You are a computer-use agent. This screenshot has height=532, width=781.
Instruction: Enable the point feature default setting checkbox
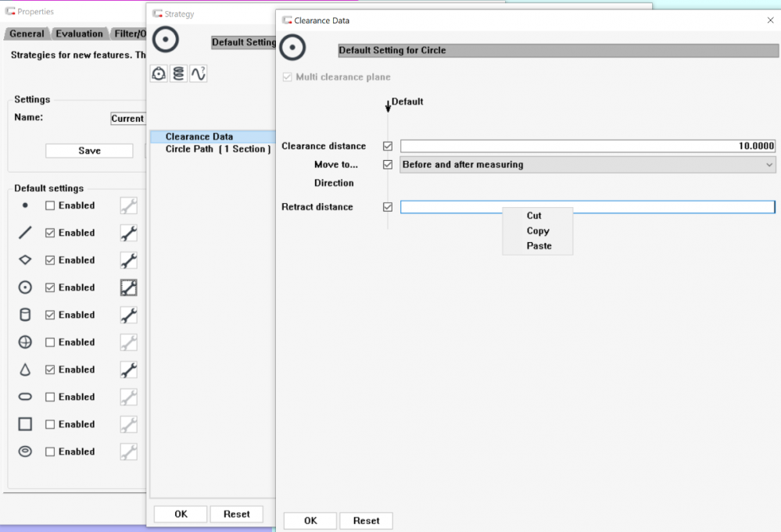click(x=50, y=205)
